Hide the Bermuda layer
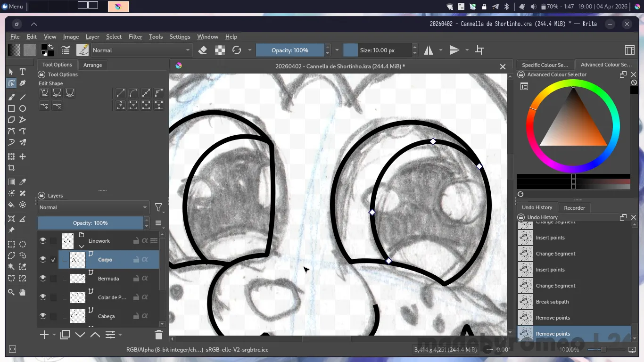Image resolution: width=644 pixels, height=362 pixels. (43, 279)
